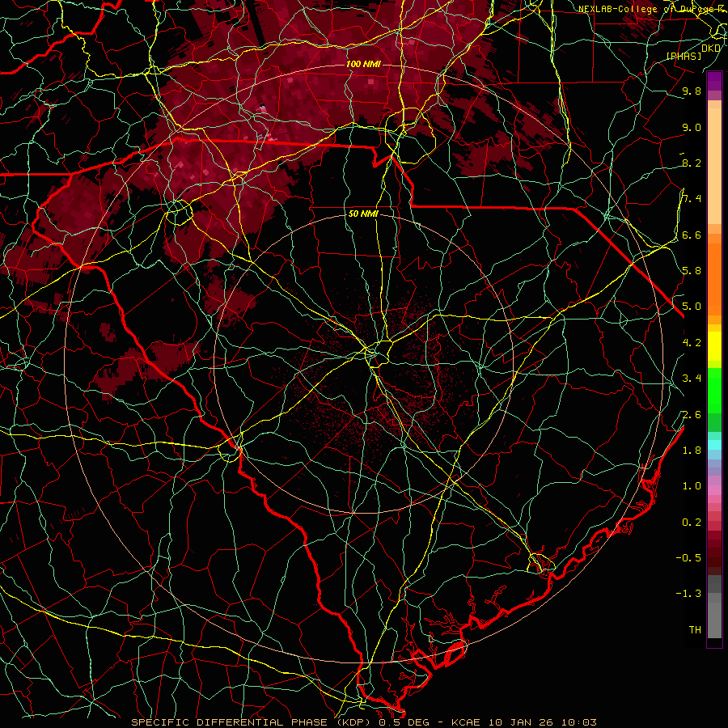Click the [PHAS] legend unit label
The width and height of the screenshot is (728, 728).
684,57
